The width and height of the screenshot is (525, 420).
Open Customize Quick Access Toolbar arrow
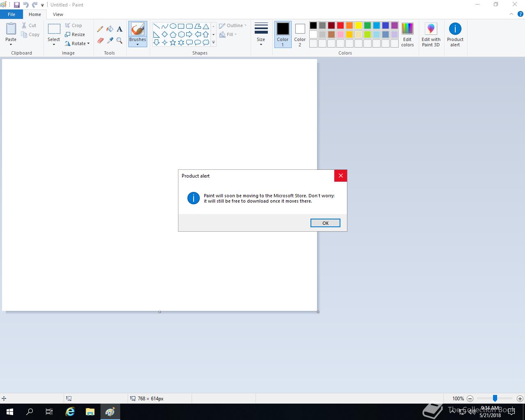(42, 5)
